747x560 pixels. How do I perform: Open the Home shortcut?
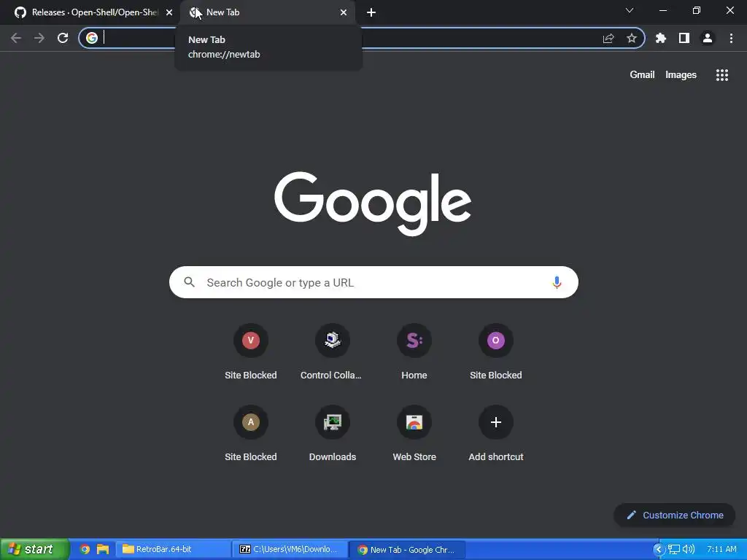(414, 351)
